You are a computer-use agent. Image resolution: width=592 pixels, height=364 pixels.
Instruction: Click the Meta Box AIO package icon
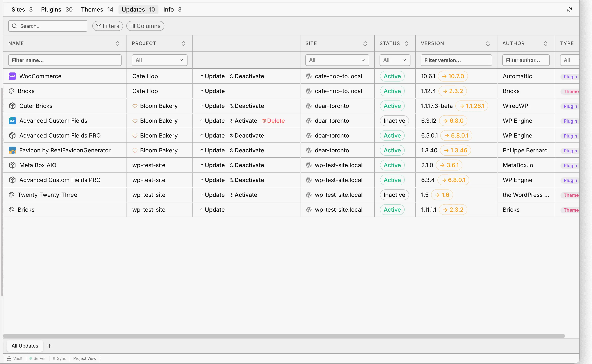pos(12,165)
